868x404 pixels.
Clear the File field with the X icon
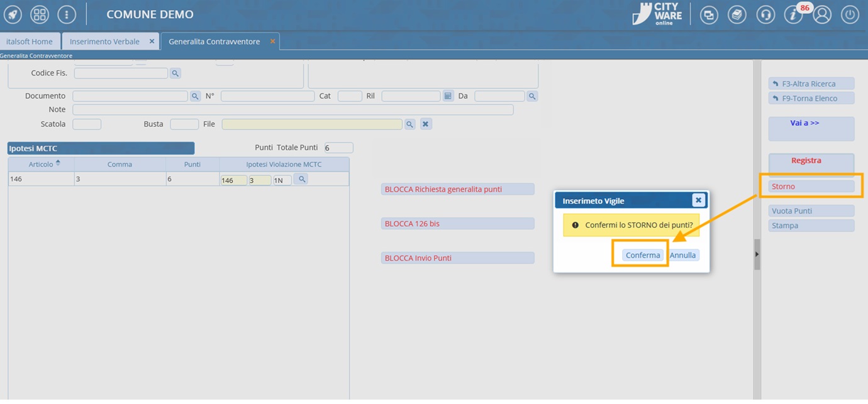click(426, 124)
